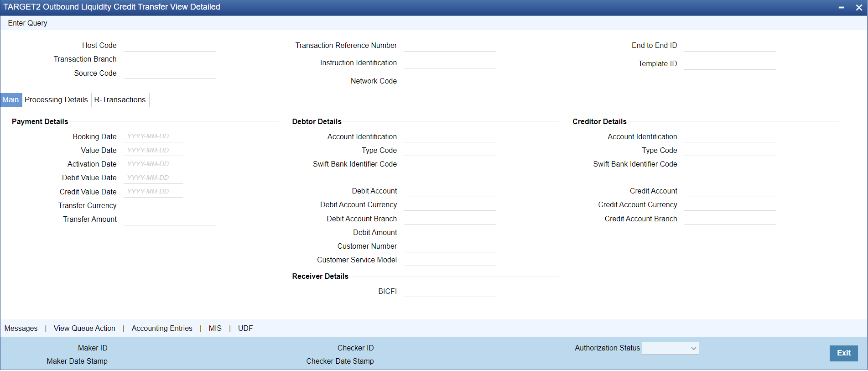This screenshot has height=371, width=868.
Task: Click the Creditor Details section heading
Action: (x=599, y=121)
